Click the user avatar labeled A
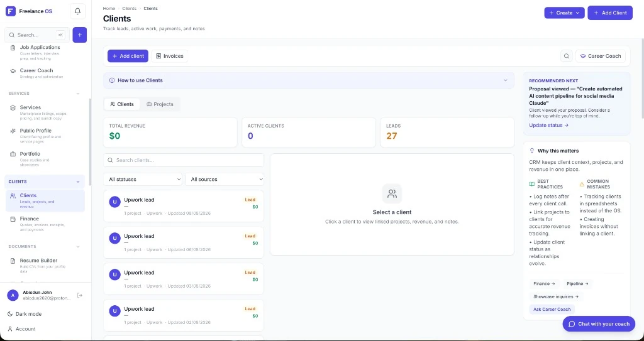 pyautogui.click(x=13, y=295)
